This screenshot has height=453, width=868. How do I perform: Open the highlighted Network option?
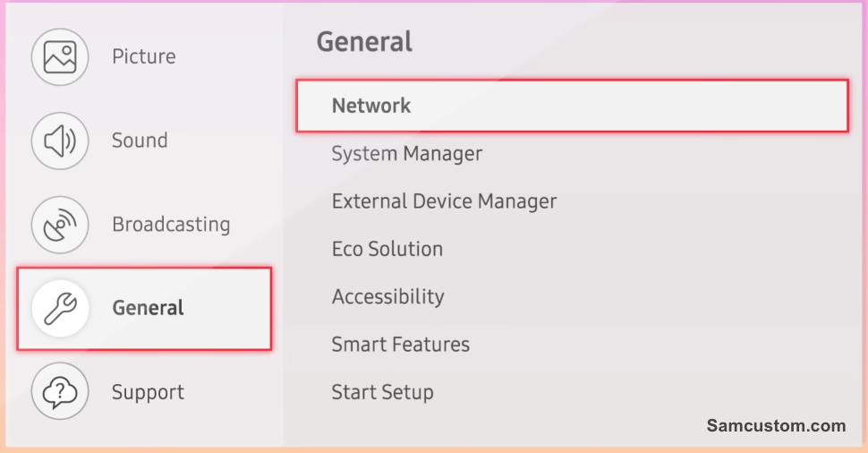(572, 106)
